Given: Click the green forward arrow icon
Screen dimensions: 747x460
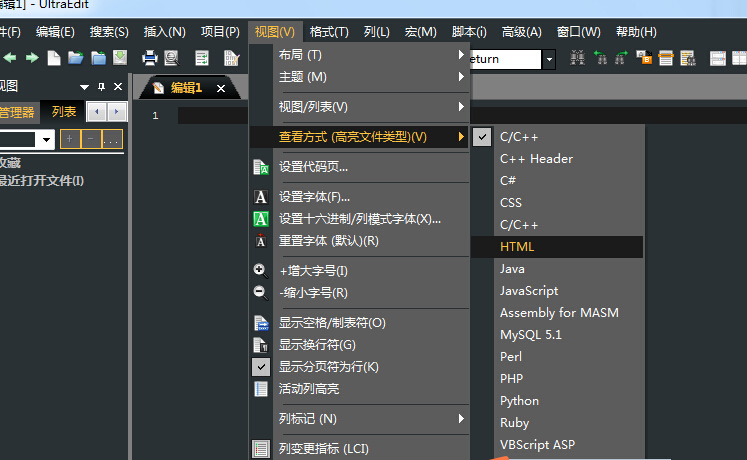Looking at the screenshot, I should point(32,58).
